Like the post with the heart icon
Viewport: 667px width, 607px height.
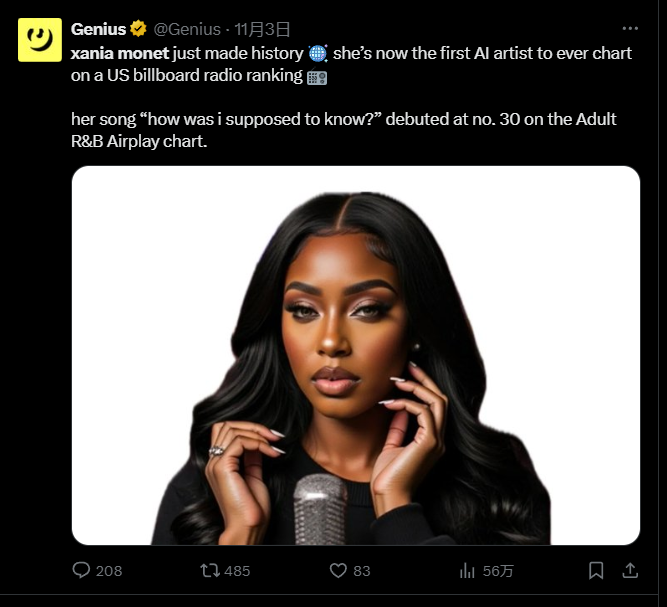tap(339, 570)
